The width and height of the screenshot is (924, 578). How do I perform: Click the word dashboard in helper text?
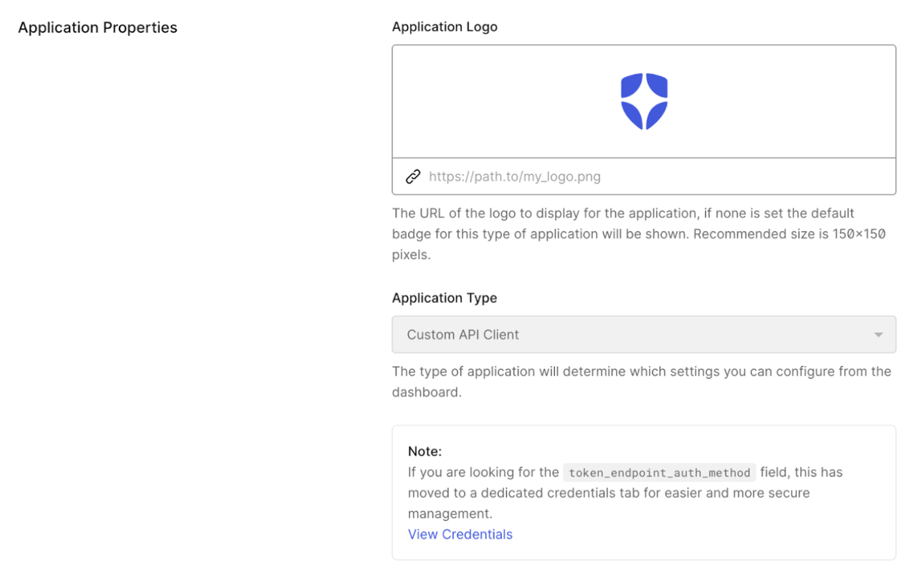tap(425, 392)
